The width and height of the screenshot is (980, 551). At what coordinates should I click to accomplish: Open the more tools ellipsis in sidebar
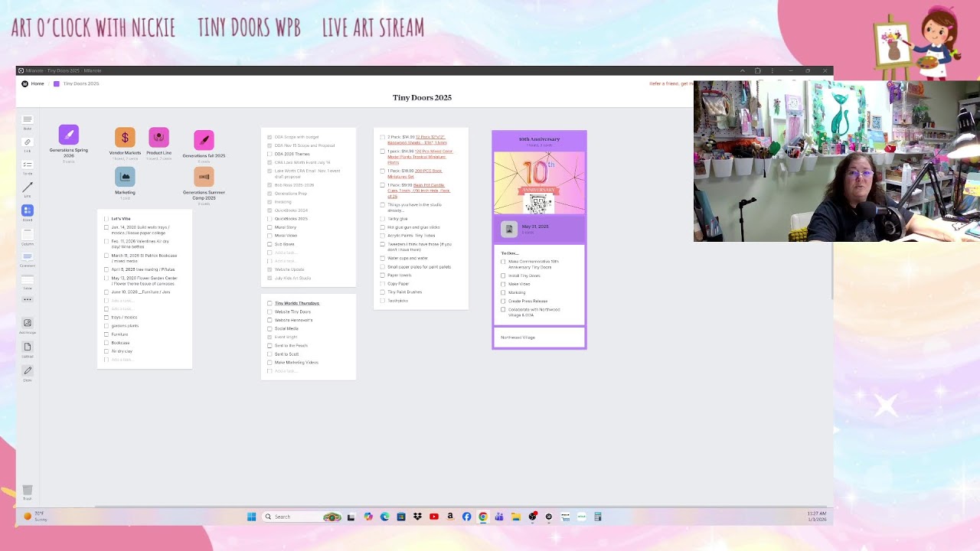pyautogui.click(x=28, y=300)
